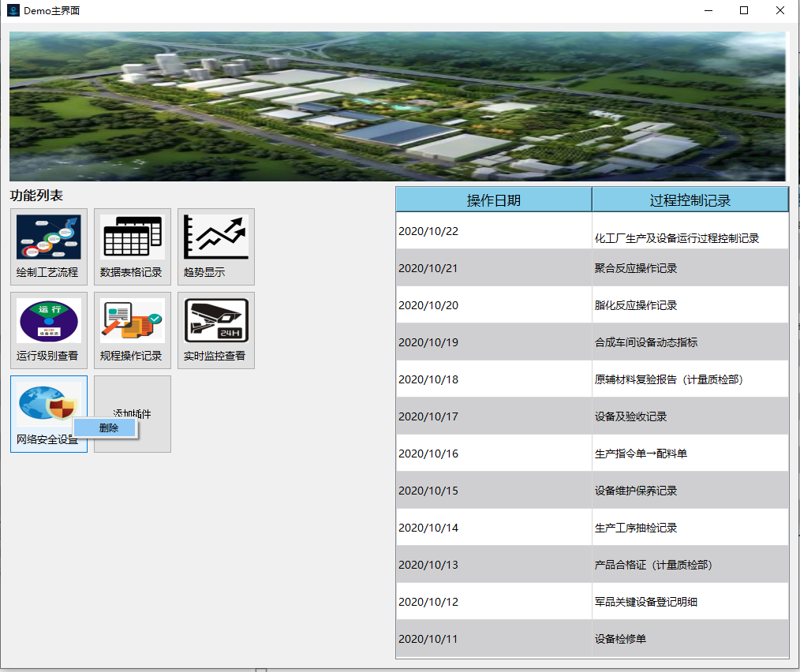This screenshot has height=672, width=800.
Task: Open the 运行级别查看 icon
Action: point(49,330)
